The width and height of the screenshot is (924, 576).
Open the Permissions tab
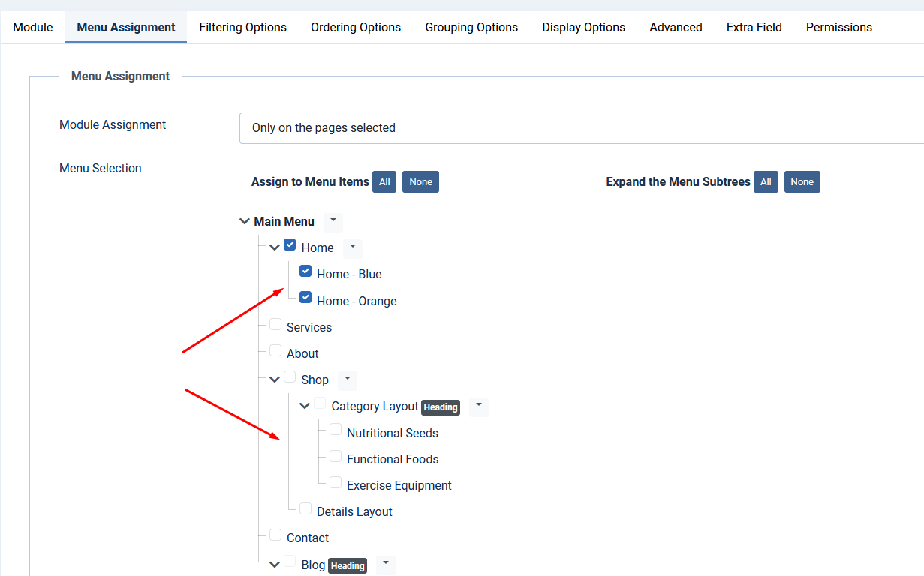coord(838,28)
